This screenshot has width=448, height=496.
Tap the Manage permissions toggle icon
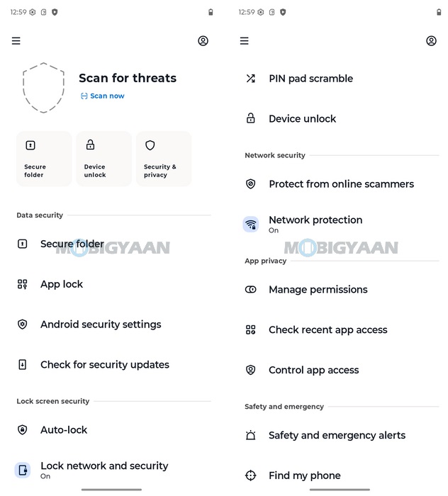(251, 290)
